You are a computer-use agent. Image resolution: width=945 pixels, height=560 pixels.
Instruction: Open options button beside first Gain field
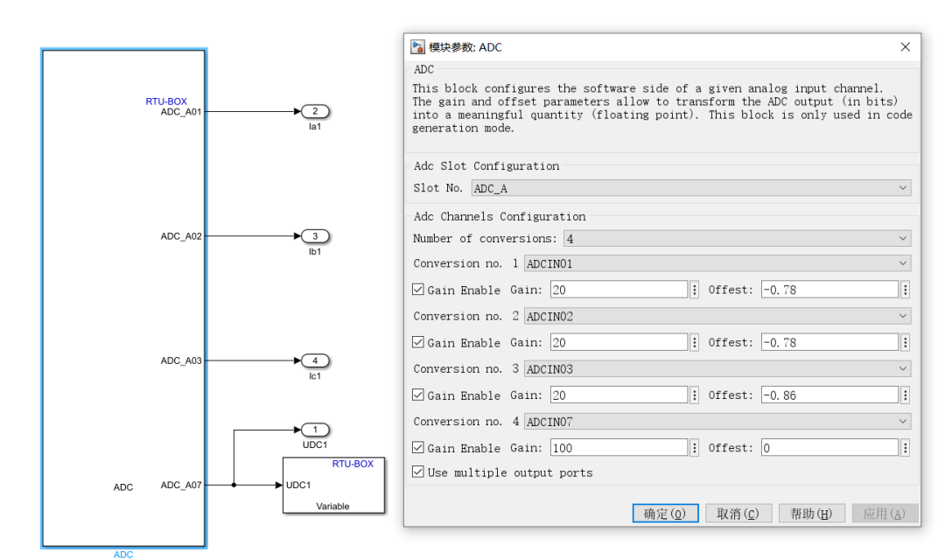click(695, 290)
